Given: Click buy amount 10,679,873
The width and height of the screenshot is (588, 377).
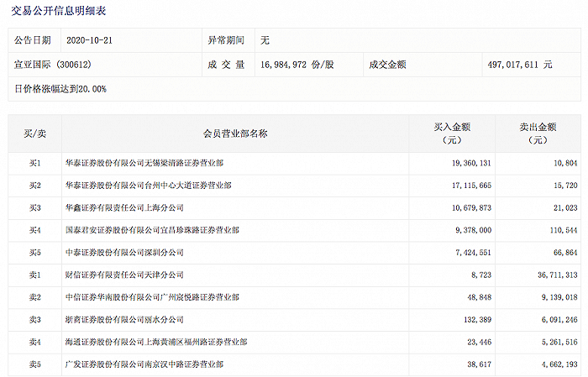Looking at the screenshot, I should coord(471,208).
